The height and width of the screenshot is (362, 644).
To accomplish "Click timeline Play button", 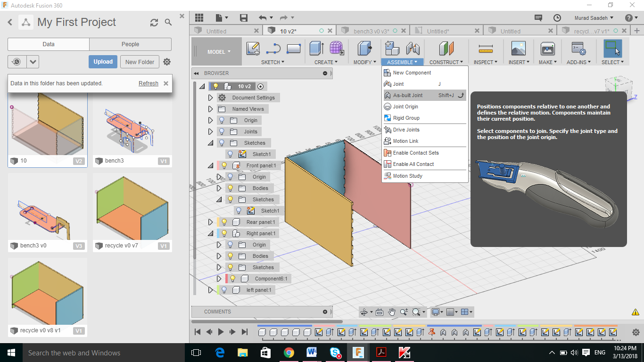I will [221, 332].
